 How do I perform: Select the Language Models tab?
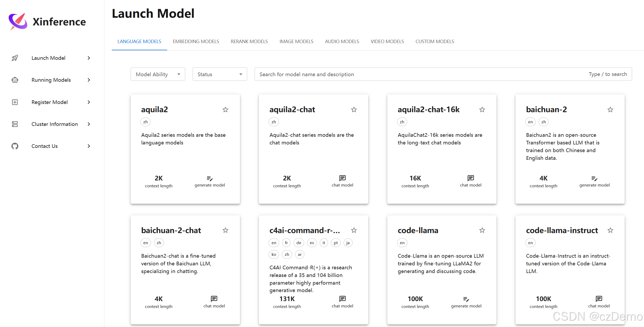(139, 42)
